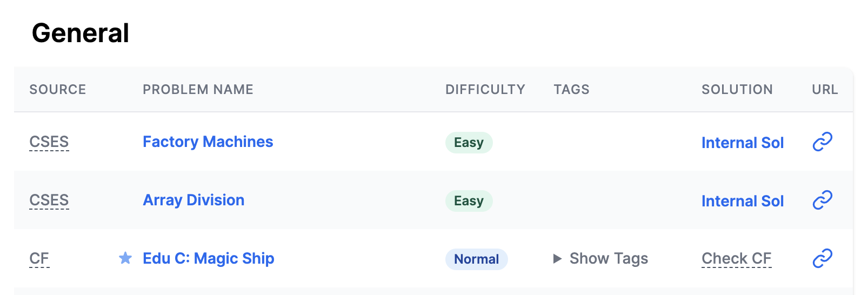Open URL link icon for Array Division
This screenshot has height=295, width=868.
(822, 200)
